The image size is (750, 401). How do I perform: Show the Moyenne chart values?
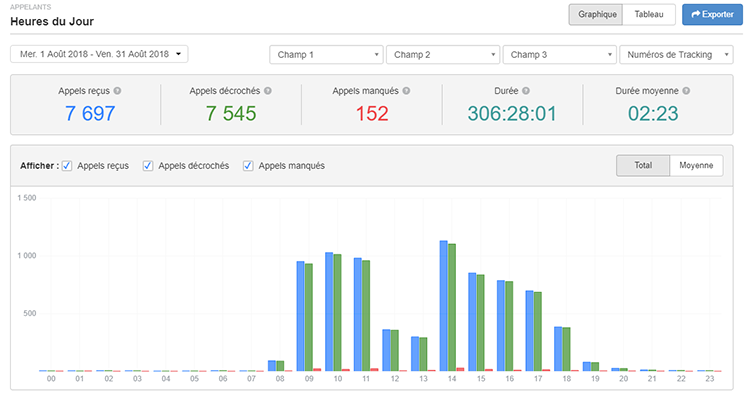696,165
